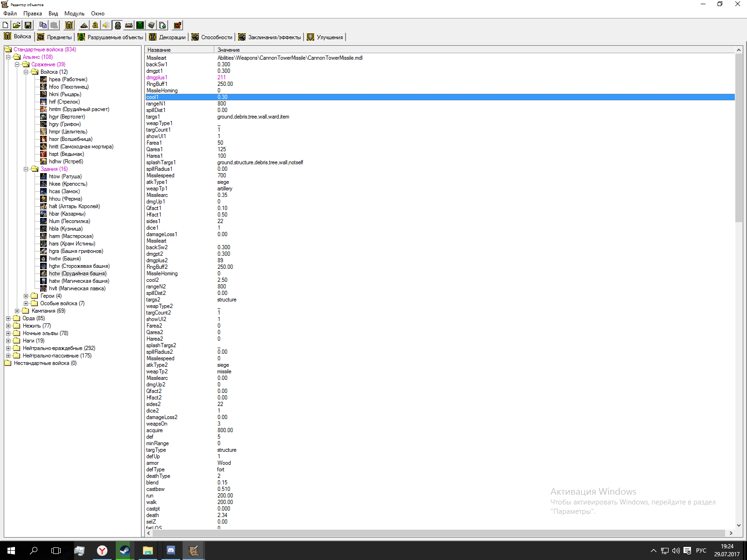The width and height of the screenshot is (747, 560).
Task: Switch to the Заклинания/эффекты tab
Action: click(x=270, y=37)
